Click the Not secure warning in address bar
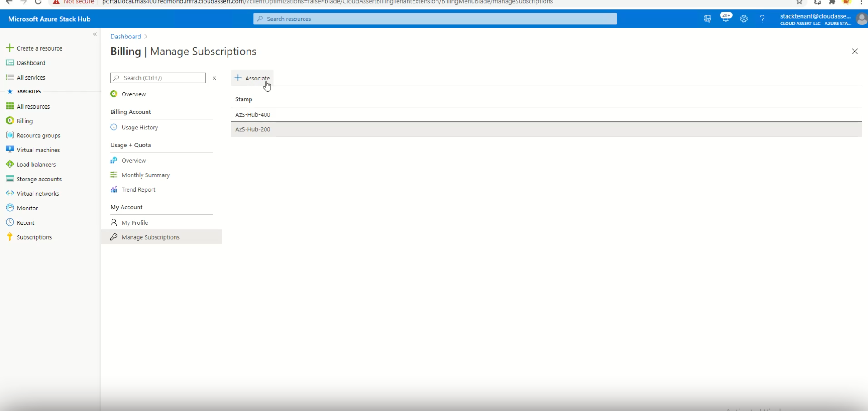The image size is (868, 411). point(74,2)
